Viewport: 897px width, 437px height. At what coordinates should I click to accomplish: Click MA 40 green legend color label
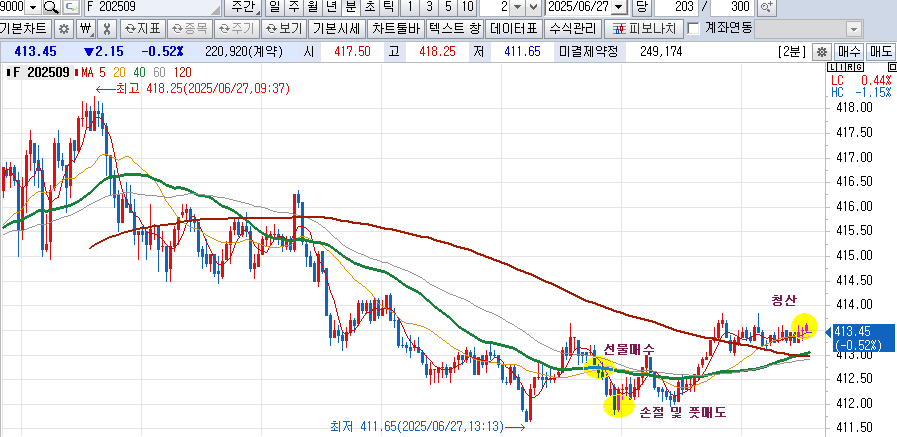(140, 73)
